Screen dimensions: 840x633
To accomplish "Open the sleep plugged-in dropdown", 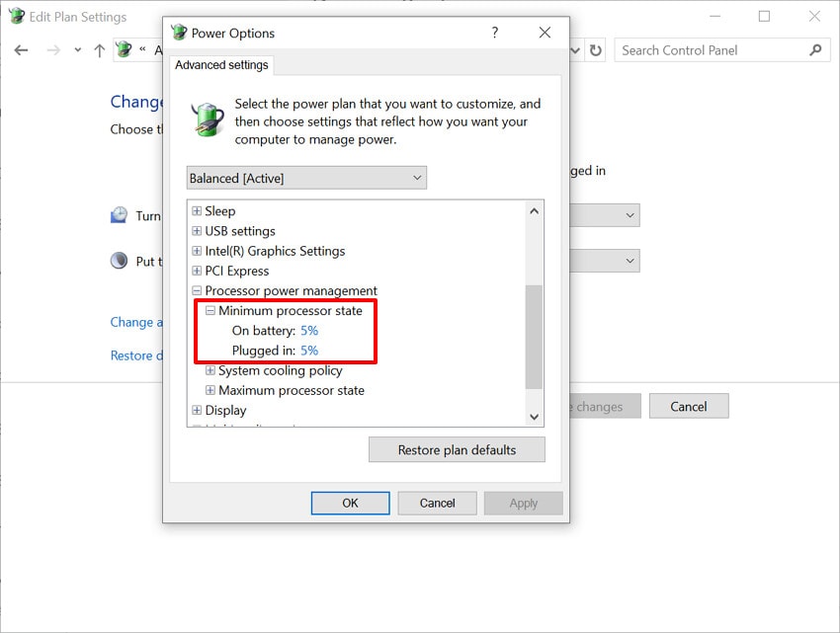I will (x=605, y=261).
